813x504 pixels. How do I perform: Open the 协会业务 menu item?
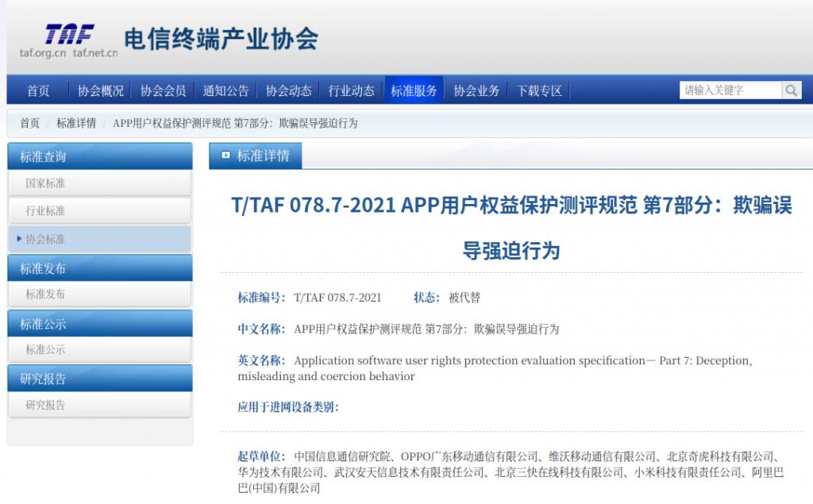(476, 90)
